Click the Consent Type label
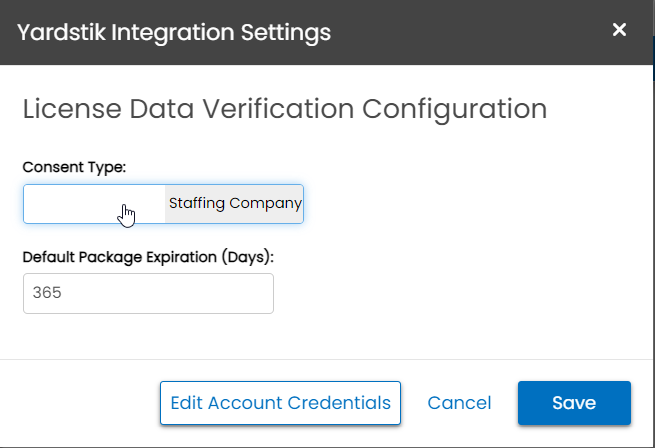The width and height of the screenshot is (655, 448). 74,167
